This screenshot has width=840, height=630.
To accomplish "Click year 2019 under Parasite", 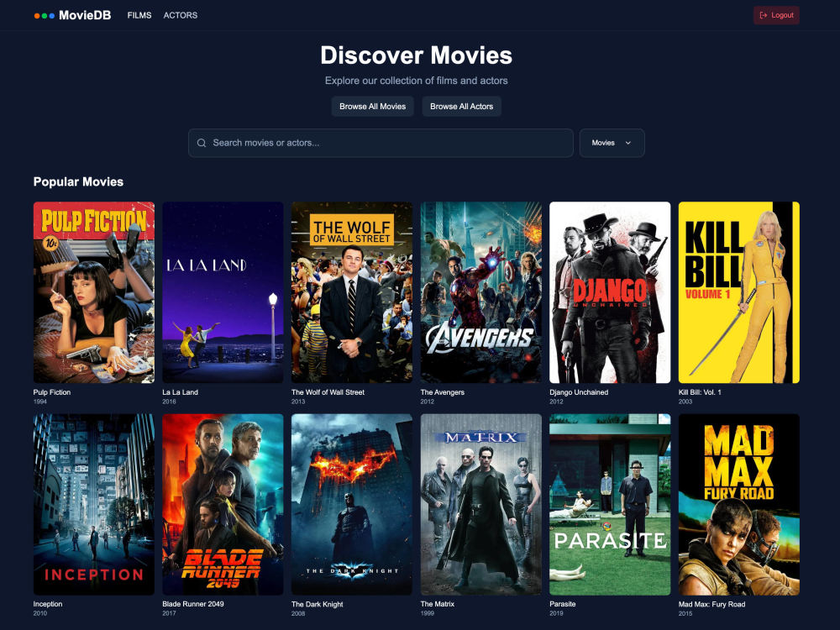I will (x=556, y=613).
